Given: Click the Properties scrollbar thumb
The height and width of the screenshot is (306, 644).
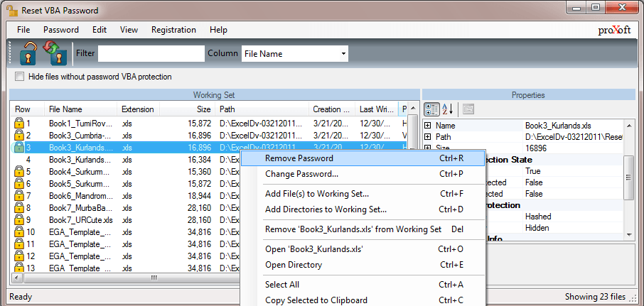Looking at the screenshot, I should pyautogui.click(x=628, y=177).
